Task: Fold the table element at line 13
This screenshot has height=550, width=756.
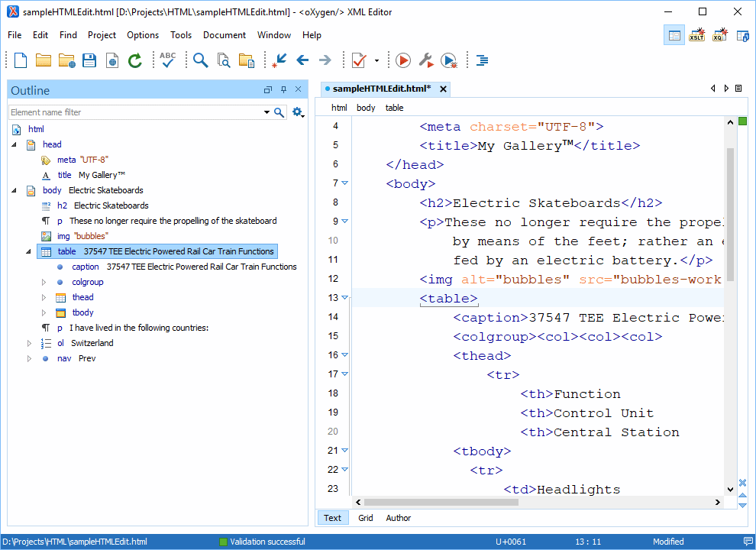Action: coord(344,298)
